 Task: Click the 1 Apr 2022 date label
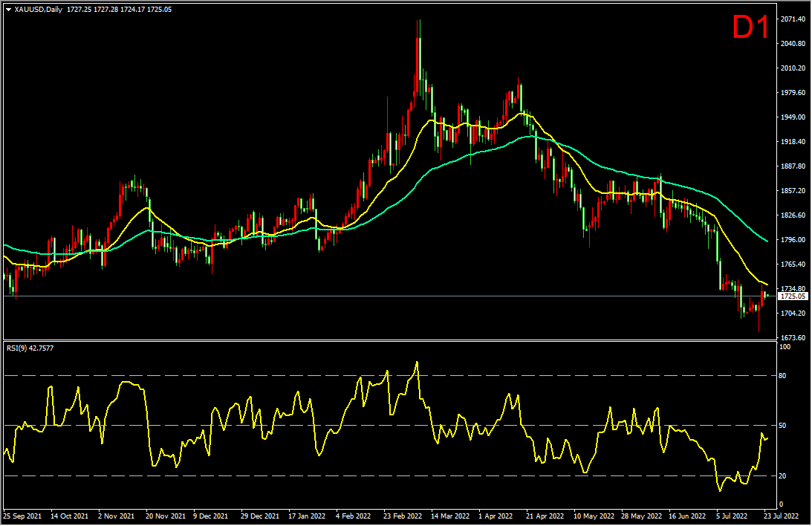[496, 516]
